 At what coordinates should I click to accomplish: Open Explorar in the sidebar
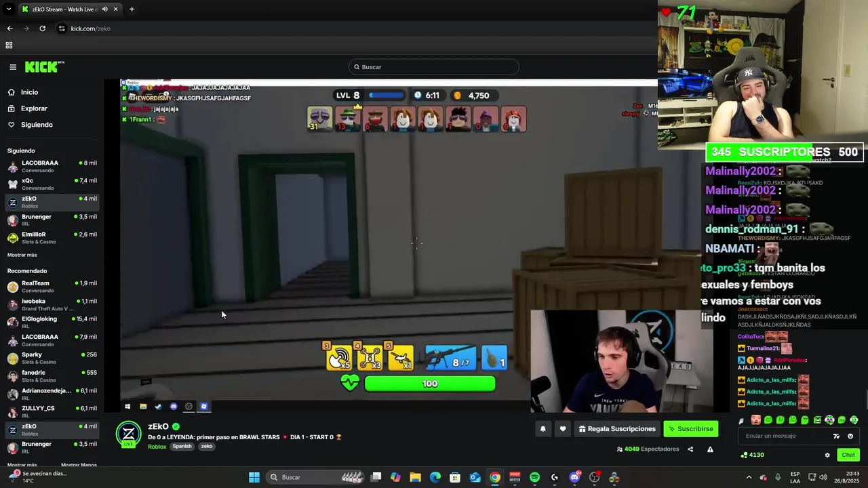click(x=34, y=108)
